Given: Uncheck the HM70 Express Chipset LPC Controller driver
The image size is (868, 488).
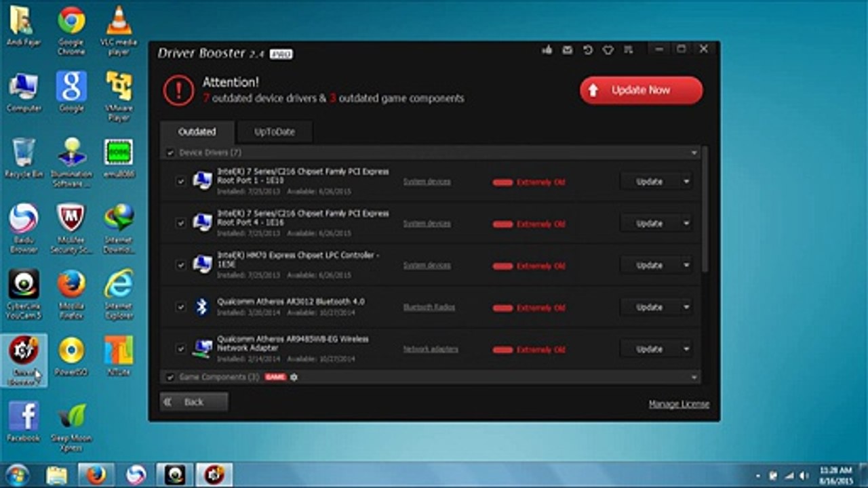Looking at the screenshot, I should point(180,265).
